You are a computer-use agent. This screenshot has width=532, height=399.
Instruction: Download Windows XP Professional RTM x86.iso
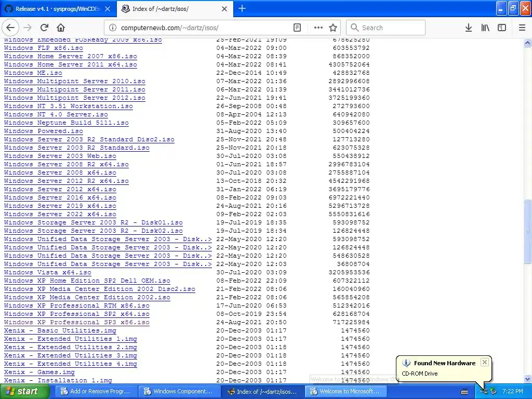click(x=77, y=305)
